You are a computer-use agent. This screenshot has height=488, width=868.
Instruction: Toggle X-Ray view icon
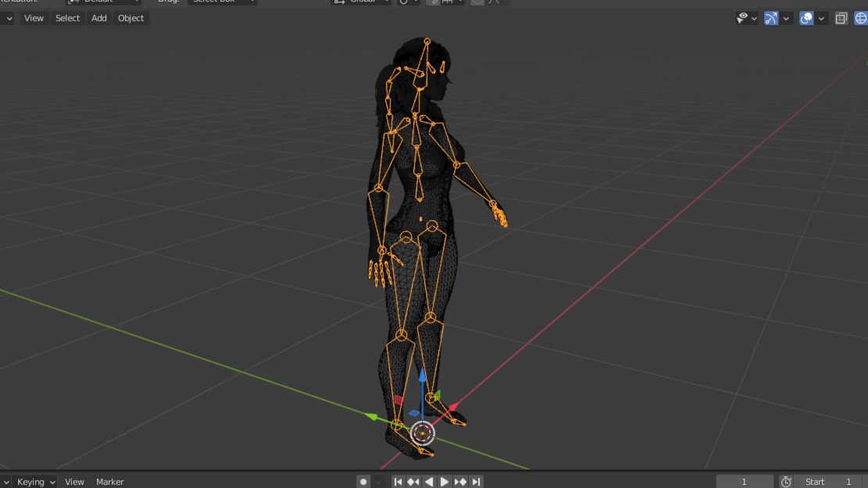(x=841, y=18)
